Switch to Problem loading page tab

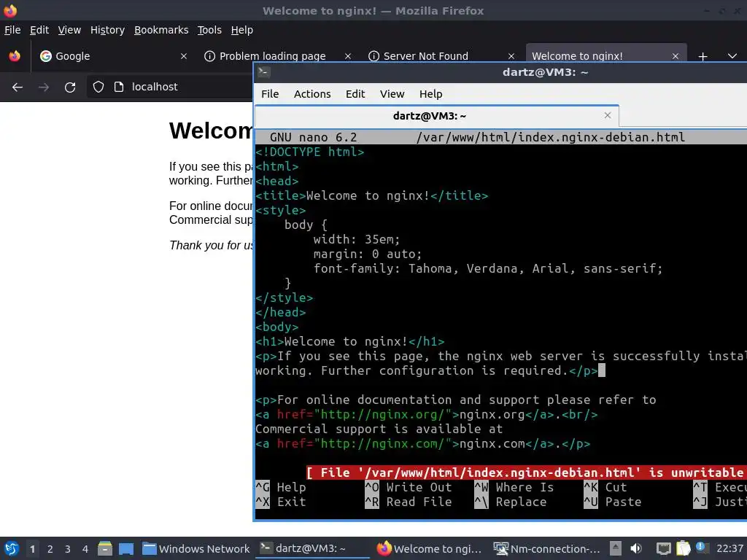click(x=272, y=56)
